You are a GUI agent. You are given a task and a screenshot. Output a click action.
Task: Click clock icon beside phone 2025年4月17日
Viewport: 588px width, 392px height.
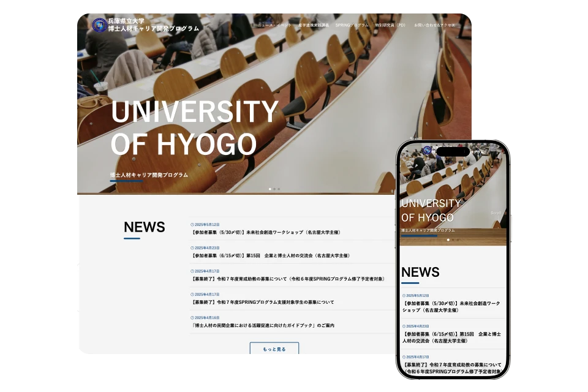(404, 357)
